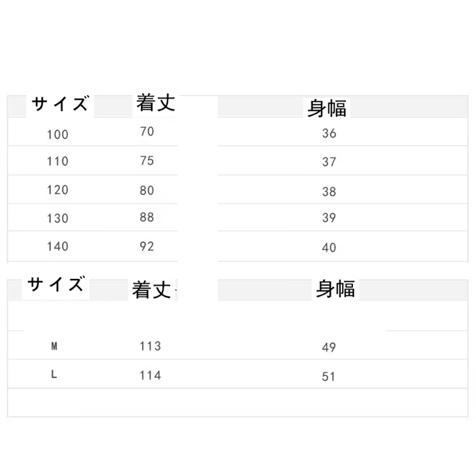This screenshot has width=476, height=451.
Task: Click the size 140 row label
Action: pos(58,246)
